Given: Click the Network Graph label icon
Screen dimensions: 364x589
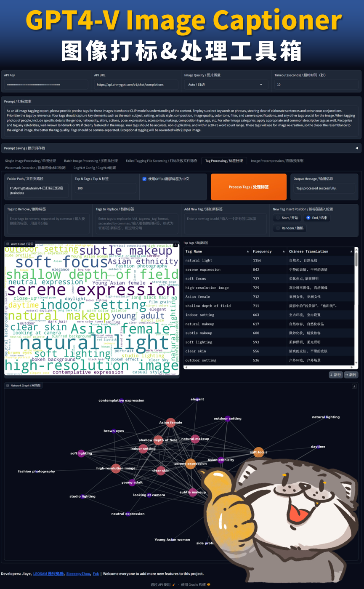Looking at the screenshot, I should click(8, 385).
